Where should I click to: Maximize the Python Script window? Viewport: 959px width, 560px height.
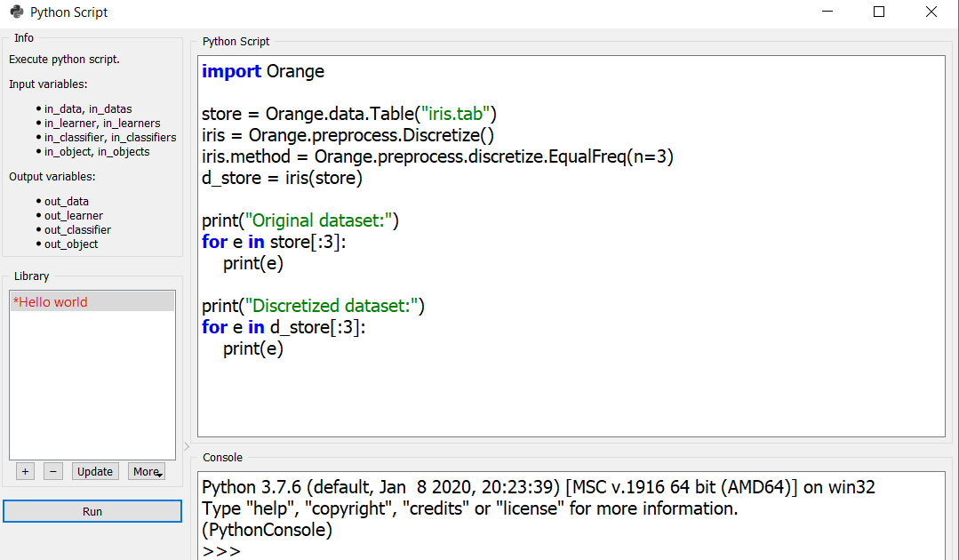coord(879,12)
